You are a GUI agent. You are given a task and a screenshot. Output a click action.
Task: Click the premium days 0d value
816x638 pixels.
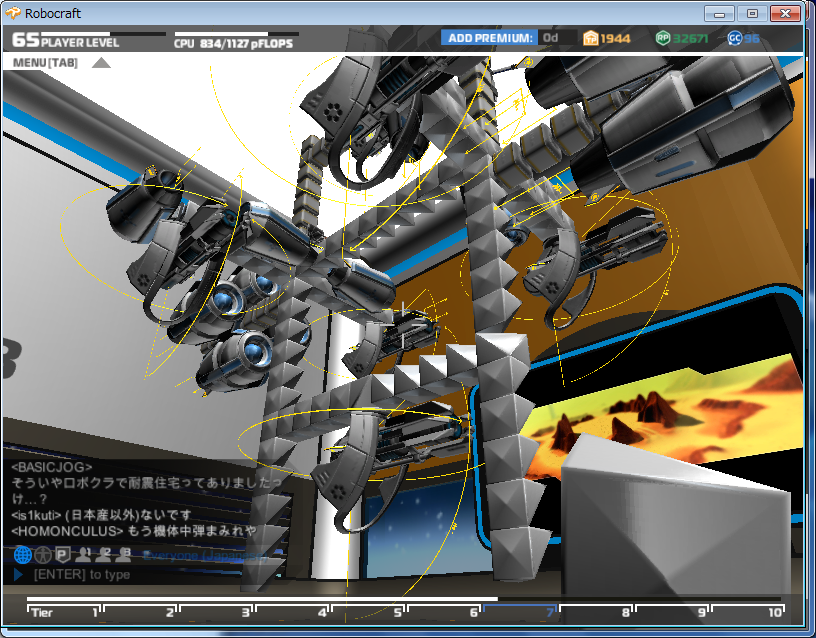point(551,38)
